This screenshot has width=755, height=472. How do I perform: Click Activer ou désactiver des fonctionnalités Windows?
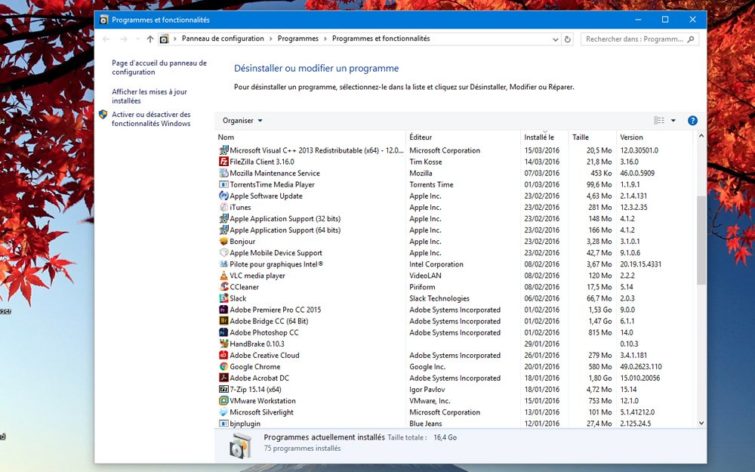[x=151, y=119]
